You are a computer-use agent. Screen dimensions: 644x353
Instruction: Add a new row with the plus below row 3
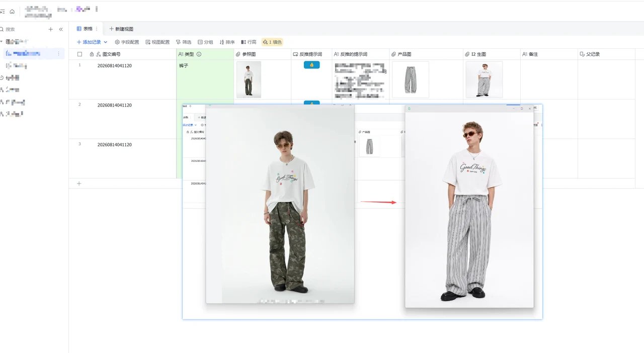click(79, 184)
